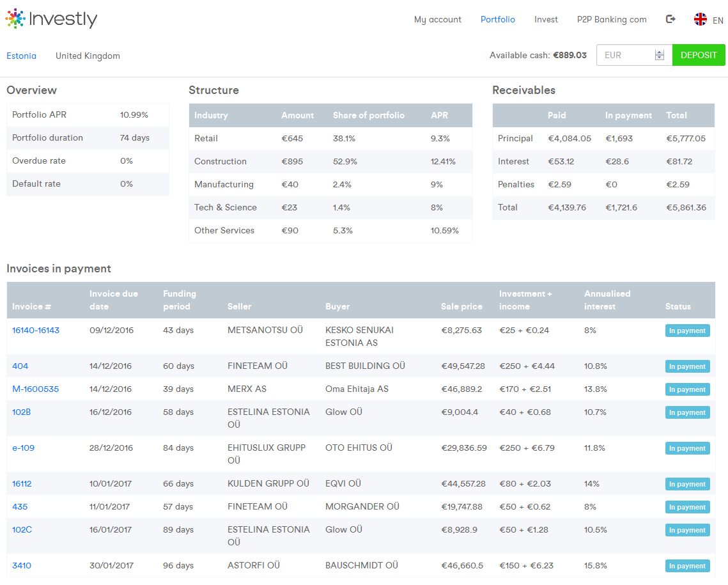
Task: Open My account menu item
Action: (437, 19)
